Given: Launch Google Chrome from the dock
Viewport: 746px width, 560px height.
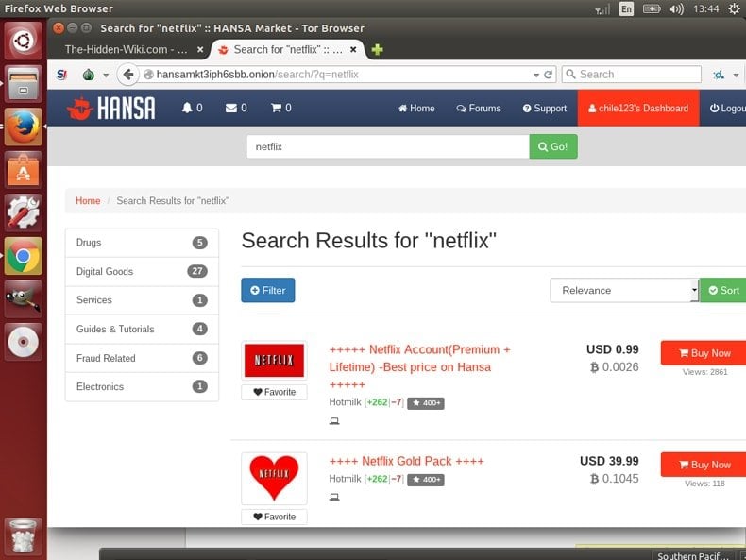Looking at the screenshot, I should (23, 256).
